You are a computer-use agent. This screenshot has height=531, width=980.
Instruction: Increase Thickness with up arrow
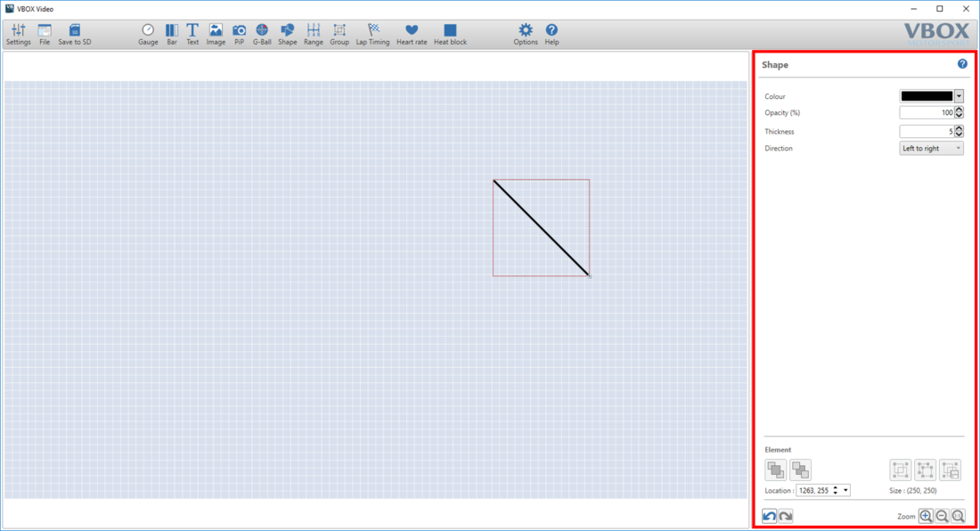(959, 128)
